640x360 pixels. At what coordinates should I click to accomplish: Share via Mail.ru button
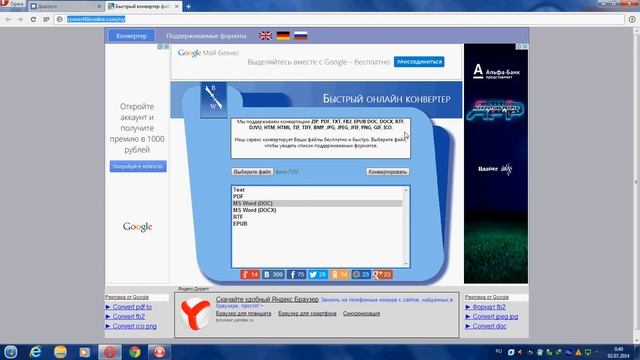(x=361, y=275)
